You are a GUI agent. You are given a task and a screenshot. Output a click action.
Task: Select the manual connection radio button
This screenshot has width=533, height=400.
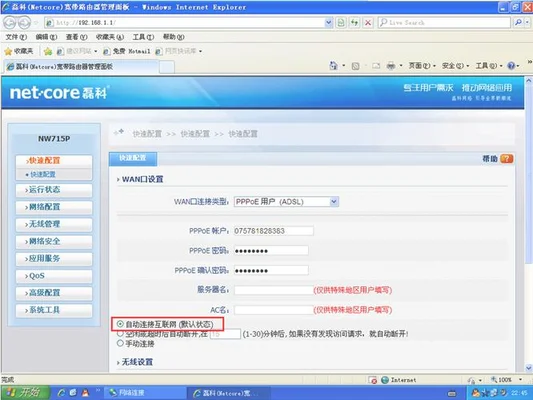coord(120,343)
